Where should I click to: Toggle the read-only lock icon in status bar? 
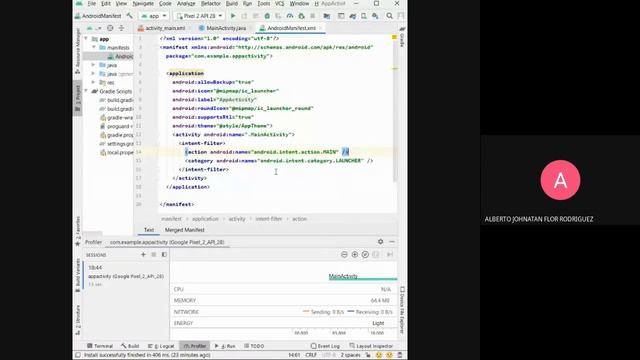click(x=368, y=355)
